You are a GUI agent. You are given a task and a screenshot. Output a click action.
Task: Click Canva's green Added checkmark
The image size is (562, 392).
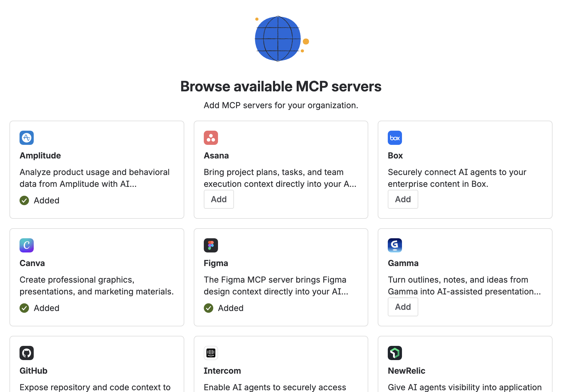pos(24,308)
